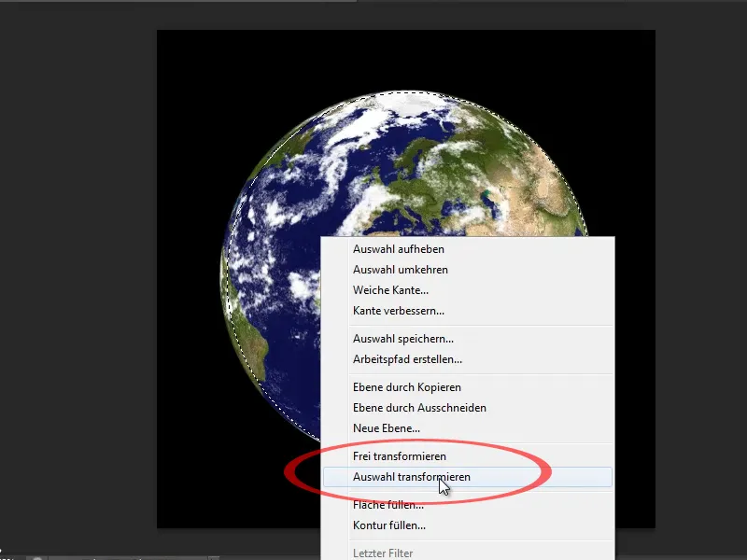Click Frei transformieren entry
Viewport: 747px width, 560px height.
click(x=468, y=456)
